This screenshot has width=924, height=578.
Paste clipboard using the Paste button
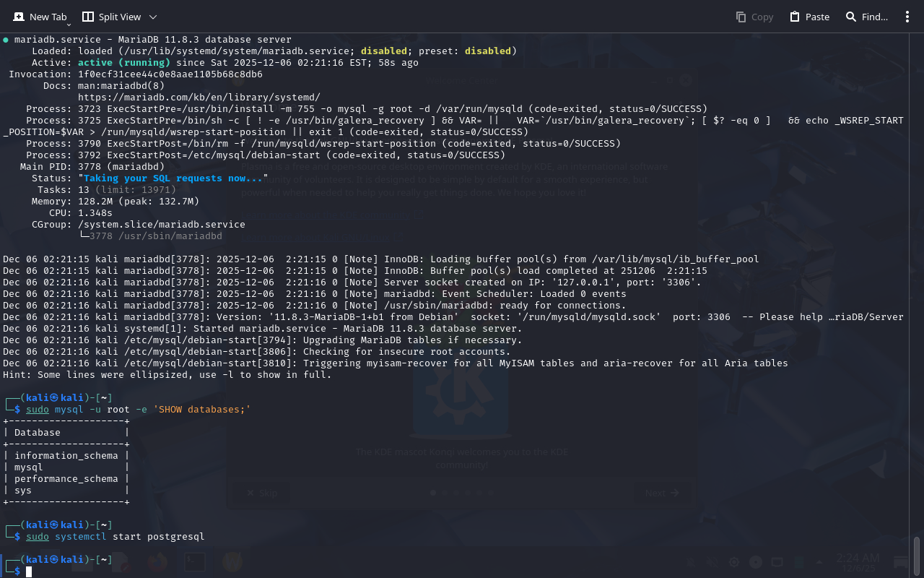coord(809,17)
